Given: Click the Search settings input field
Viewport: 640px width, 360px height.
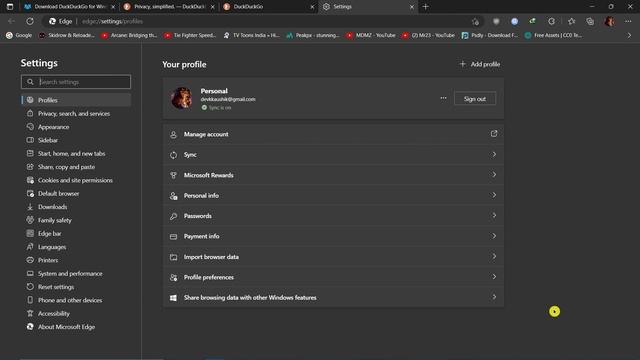Looking at the screenshot, I should pos(76,82).
